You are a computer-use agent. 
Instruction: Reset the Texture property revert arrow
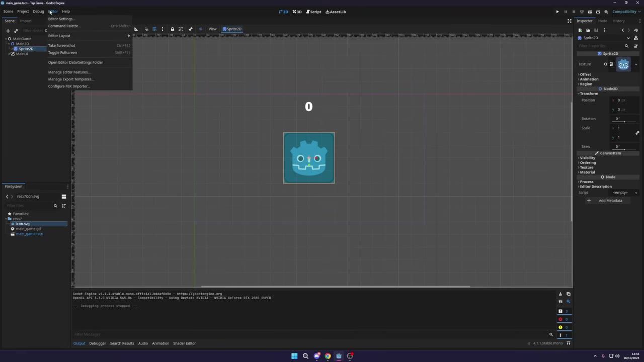605,64
